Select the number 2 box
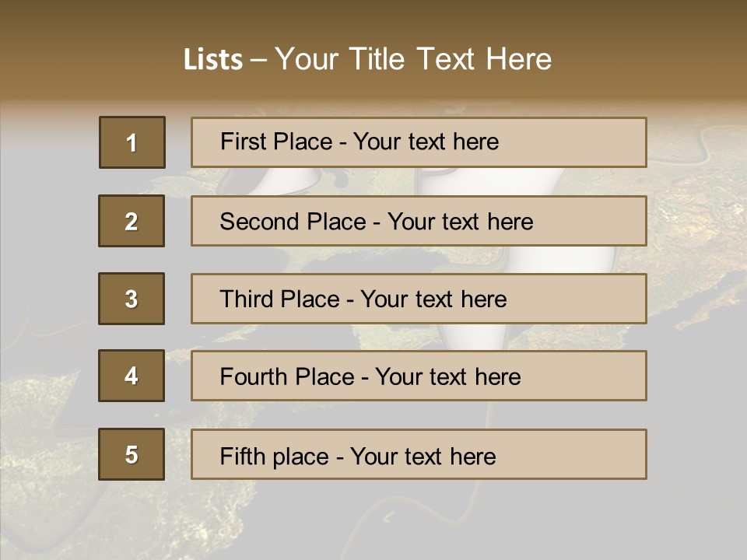The image size is (747, 560). click(x=132, y=221)
